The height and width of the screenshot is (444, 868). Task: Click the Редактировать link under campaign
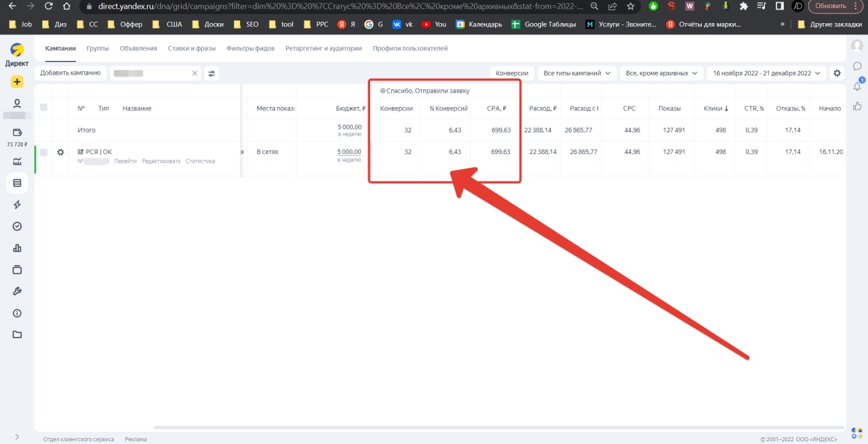(x=161, y=161)
